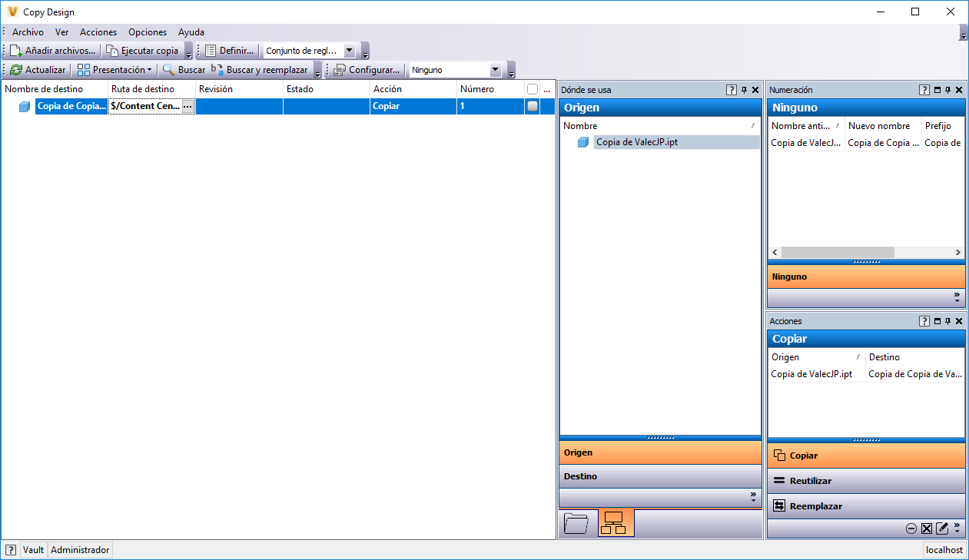The height and width of the screenshot is (560, 969).
Task: Click the Nuevo nombre column header
Action: click(883, 126)
